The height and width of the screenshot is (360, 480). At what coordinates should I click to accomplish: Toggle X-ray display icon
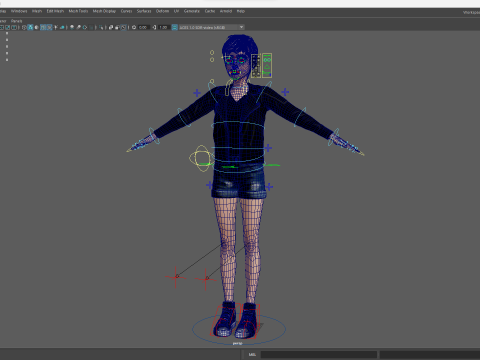coord(111,27)
